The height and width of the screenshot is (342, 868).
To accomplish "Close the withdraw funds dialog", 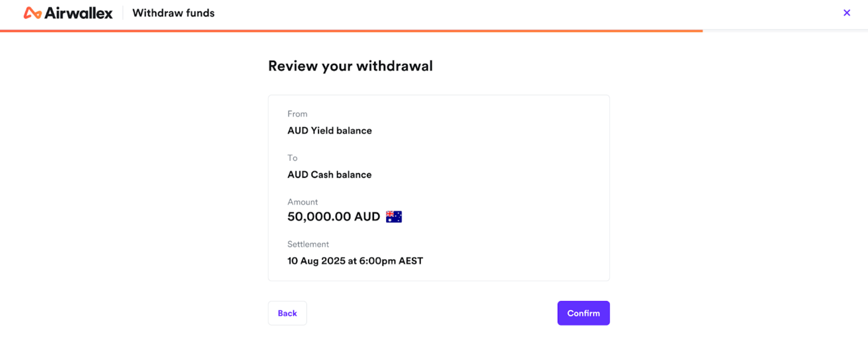I will (847, 13).
